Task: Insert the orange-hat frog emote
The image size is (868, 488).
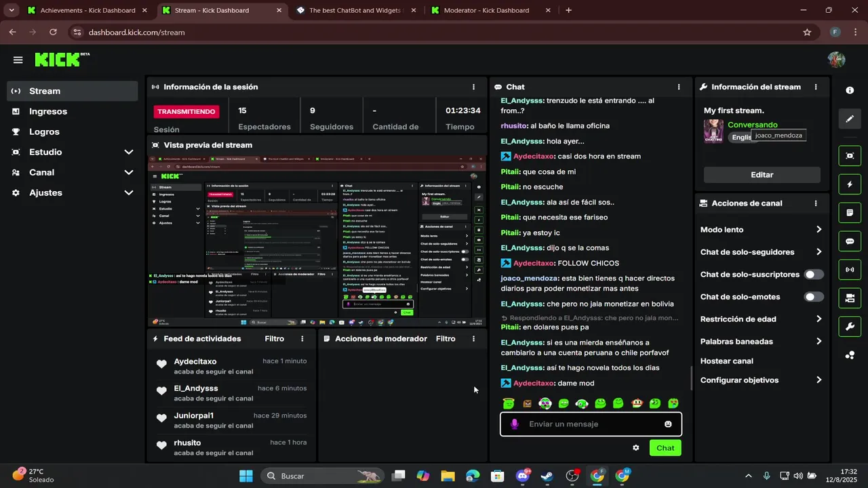Action: click(x=637, y=403)
